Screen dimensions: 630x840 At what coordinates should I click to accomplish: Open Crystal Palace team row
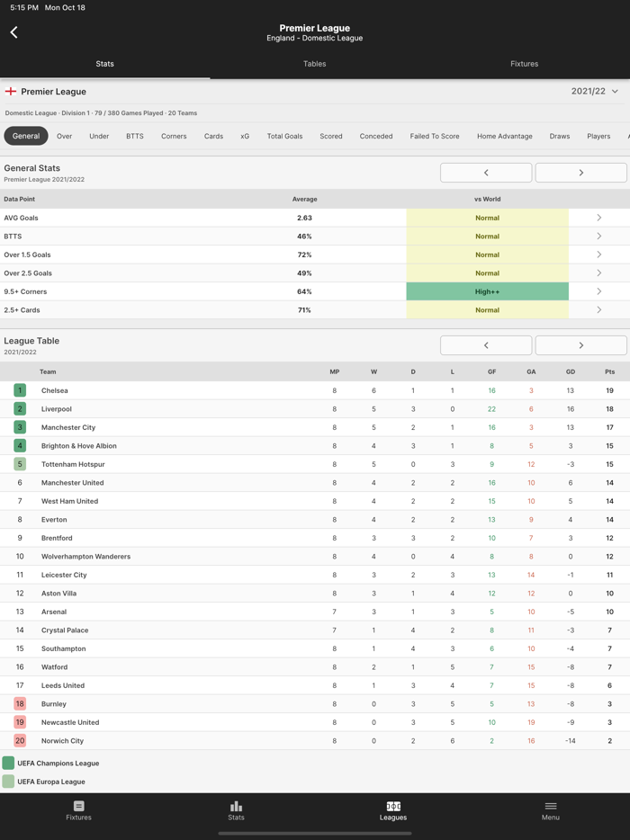click(x=315, y=630)
